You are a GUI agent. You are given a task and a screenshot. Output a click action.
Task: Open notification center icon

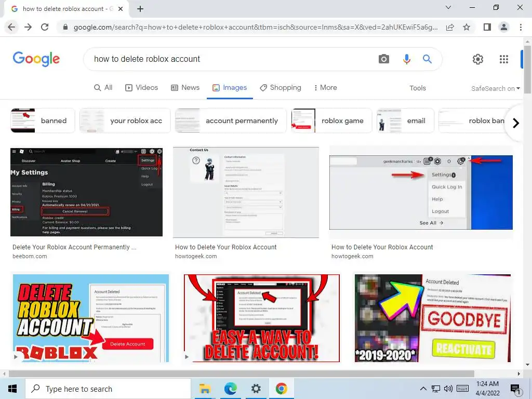point(516,389)
